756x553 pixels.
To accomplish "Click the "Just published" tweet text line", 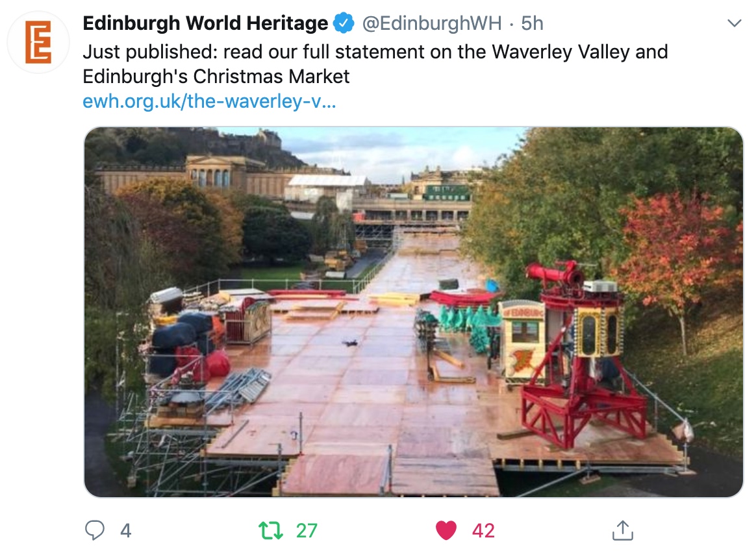I will 375,51.
